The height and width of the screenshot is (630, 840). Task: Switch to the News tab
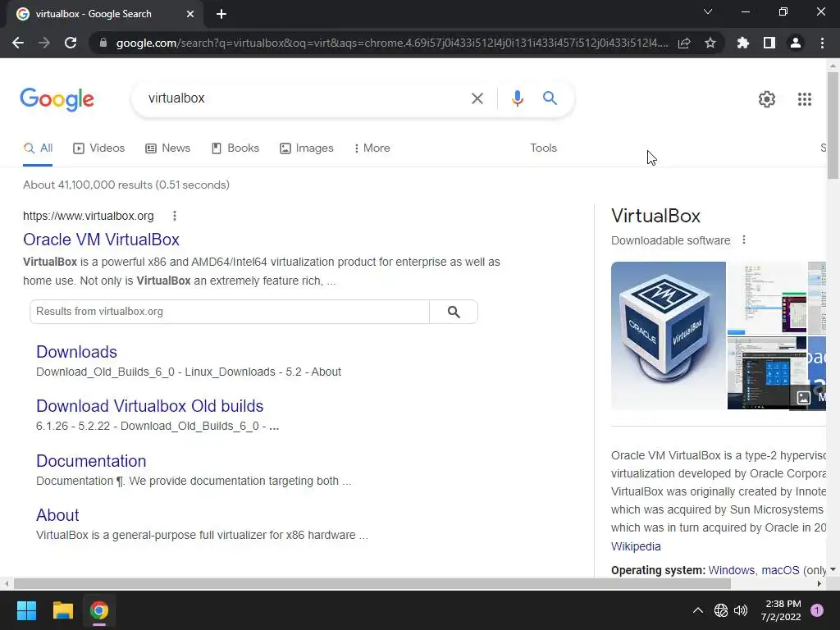[167, 148]
